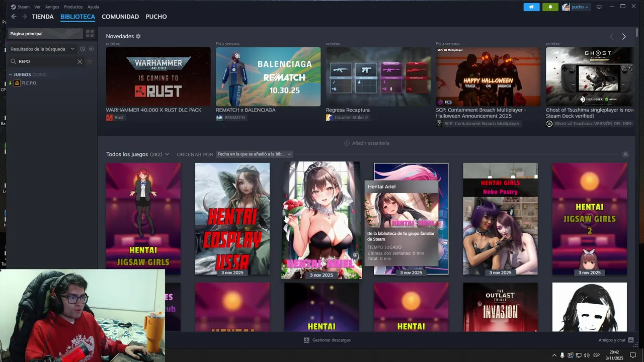This screenshot has width=644, height=362.
Task: Open the Outlast Trials Invasion cover
Action: pos(500,307)
